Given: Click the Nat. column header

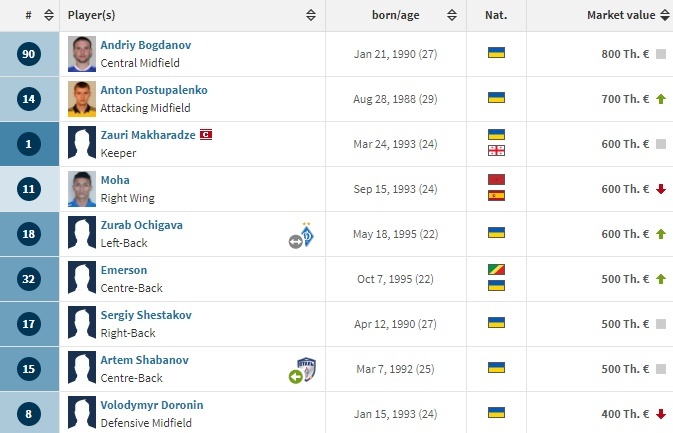Looking at the screenshot, I should 495,15.
